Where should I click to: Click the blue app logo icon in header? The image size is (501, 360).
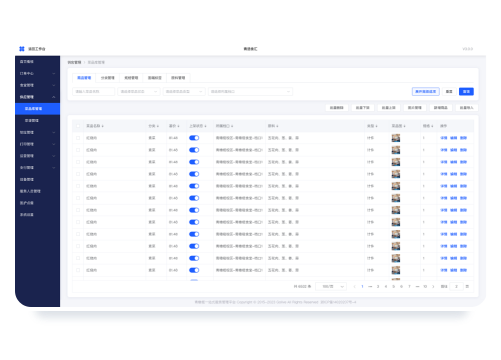point(22,49)
